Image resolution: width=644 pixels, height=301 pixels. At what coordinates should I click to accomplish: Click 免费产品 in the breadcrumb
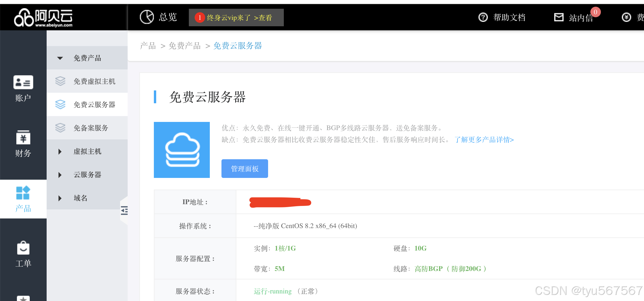[x=185, y=46]
